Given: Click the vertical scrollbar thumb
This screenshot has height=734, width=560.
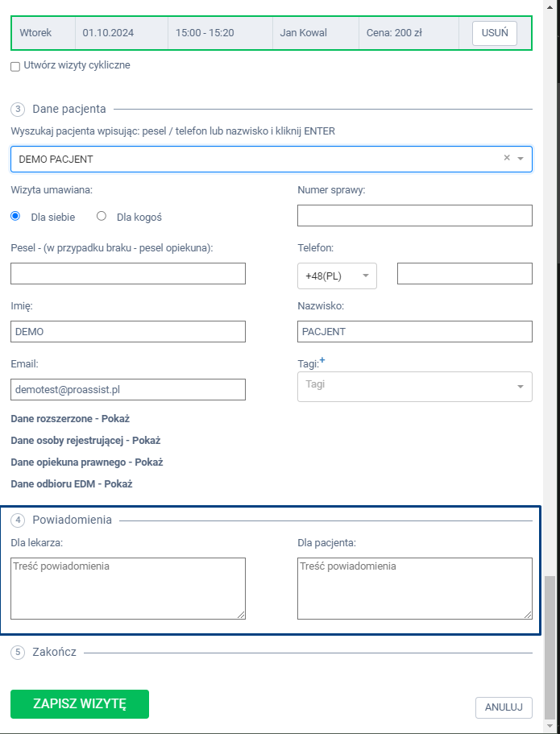Looking at the screenshot, I should coord(550,645).
